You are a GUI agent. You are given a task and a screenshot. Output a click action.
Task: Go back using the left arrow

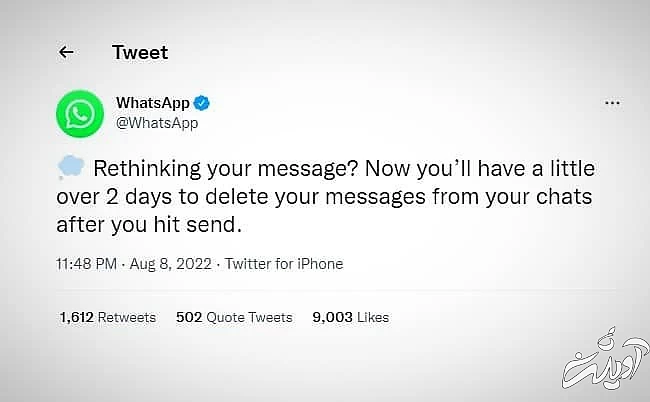66,52
